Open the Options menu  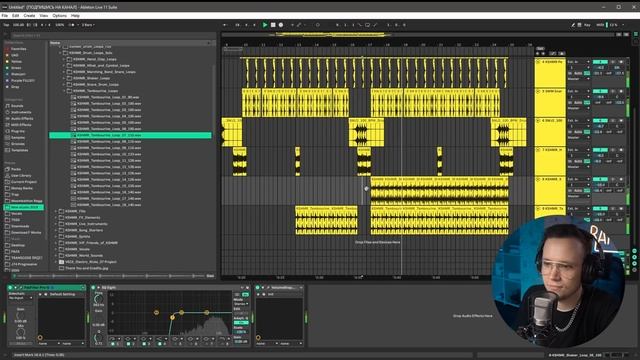click(59, 16)
